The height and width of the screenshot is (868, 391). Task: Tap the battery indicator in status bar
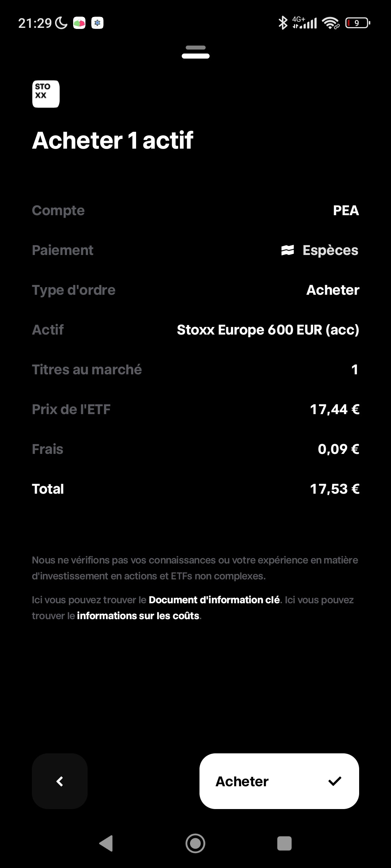(357, 23)
